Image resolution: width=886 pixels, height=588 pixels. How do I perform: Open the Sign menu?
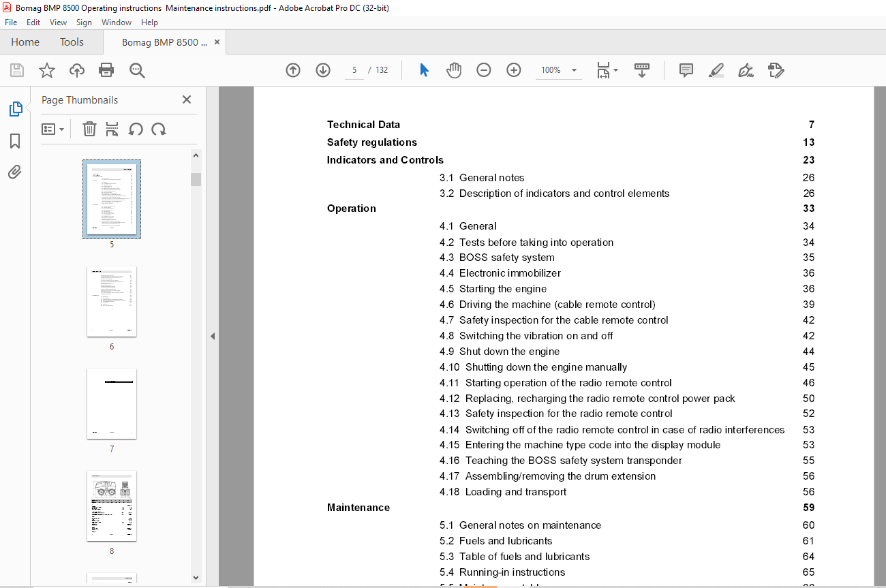84,22
